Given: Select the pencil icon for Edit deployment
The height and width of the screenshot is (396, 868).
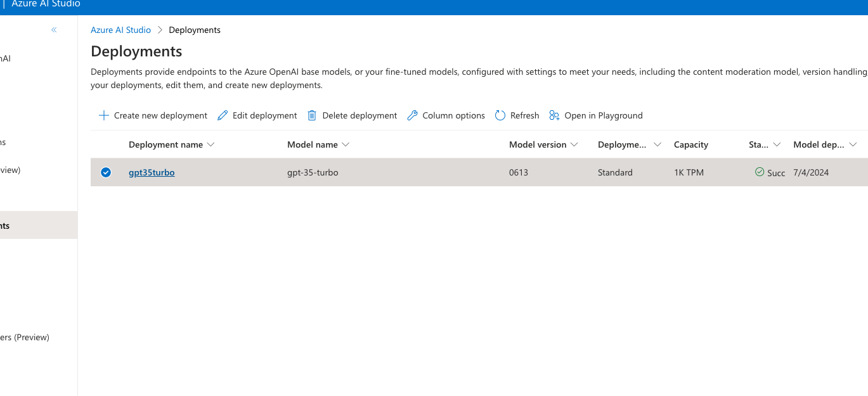Looking at the screenshot, I should point(223,115).
